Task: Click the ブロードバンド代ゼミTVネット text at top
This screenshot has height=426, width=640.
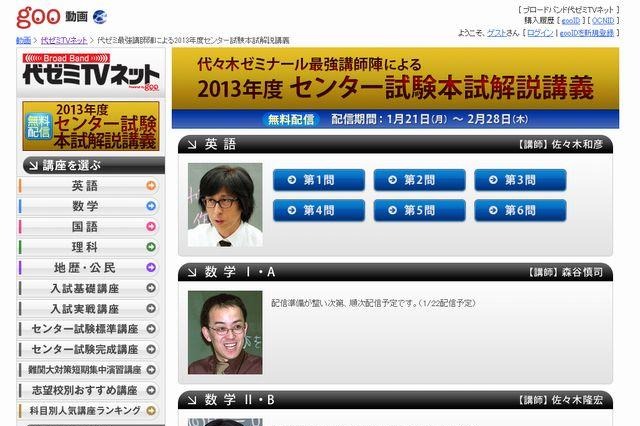Action: click(x=569, y=9)
